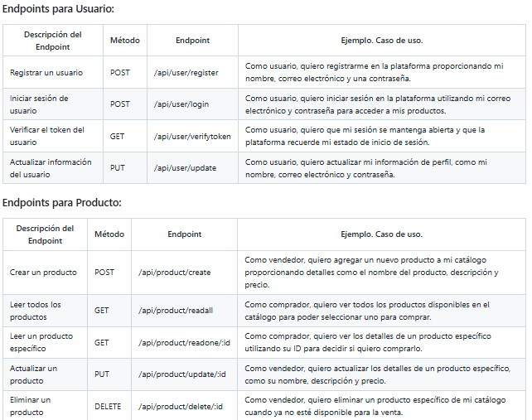532x420 pixels.
Task: Click the /api/product/delete/:id endpoint cell
Action: point(181,407)
